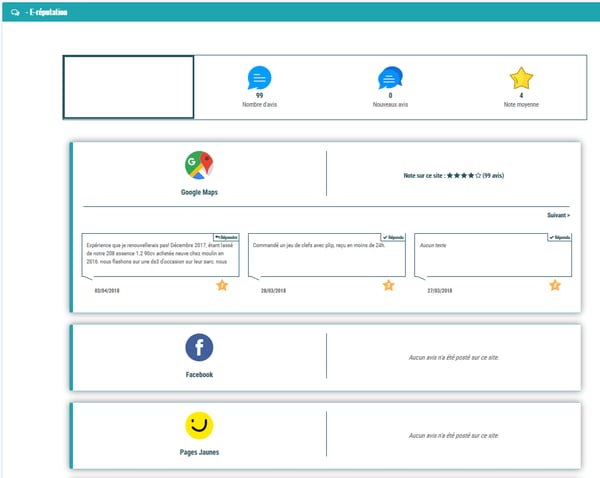Image resolution: width=600 pixels, height=478 pixels.
Task: Click star badge on the 28/03/2018 review
Action: click(388, 286)
